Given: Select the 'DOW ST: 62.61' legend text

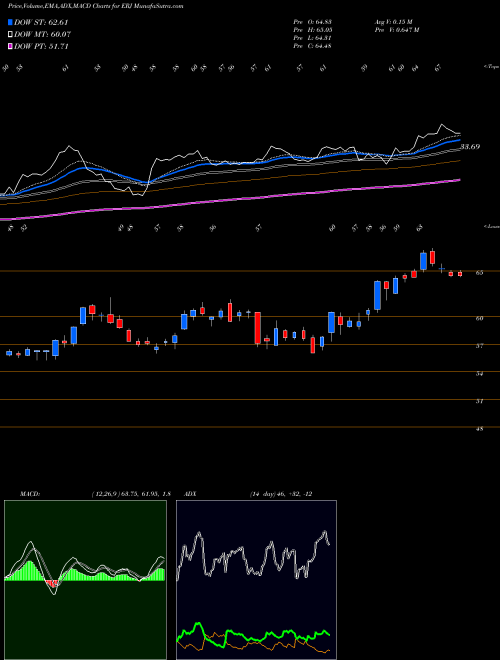Looking at the screenshot, I should (41, 23).
